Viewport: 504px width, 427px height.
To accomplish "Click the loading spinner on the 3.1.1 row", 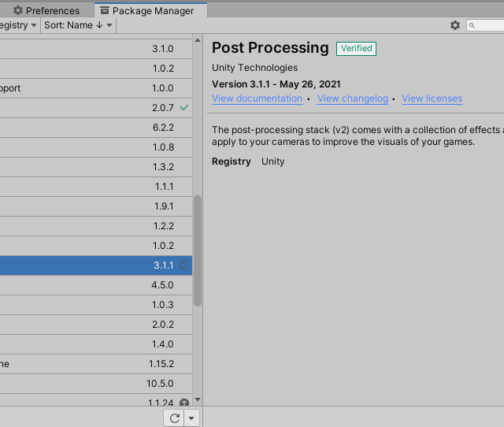I will pos(183,265).
